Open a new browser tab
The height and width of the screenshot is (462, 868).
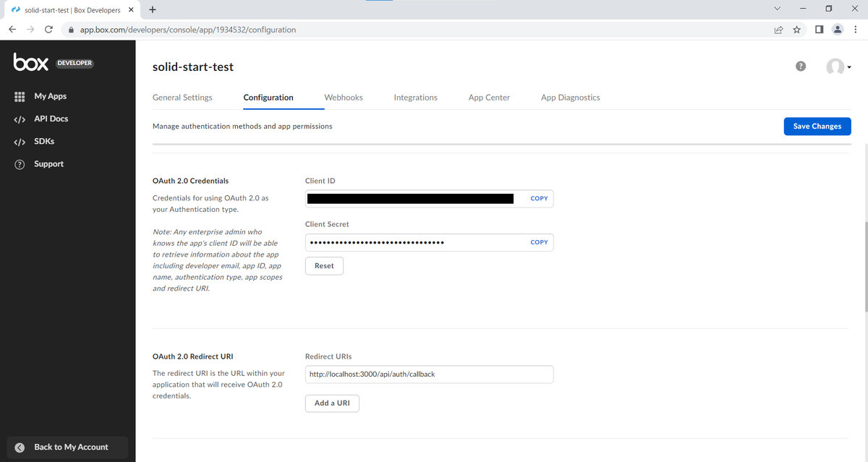pyautogui.click(x=153, y=10)
